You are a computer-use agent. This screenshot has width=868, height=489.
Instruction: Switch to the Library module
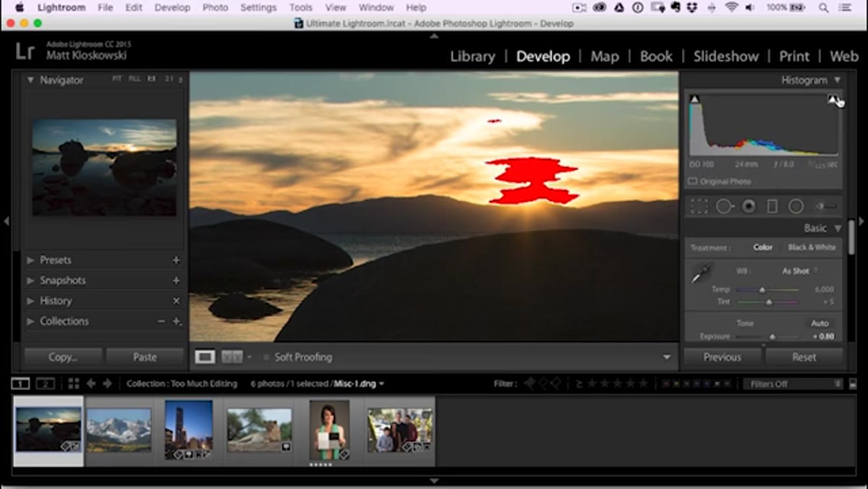[x=472, y=56]
